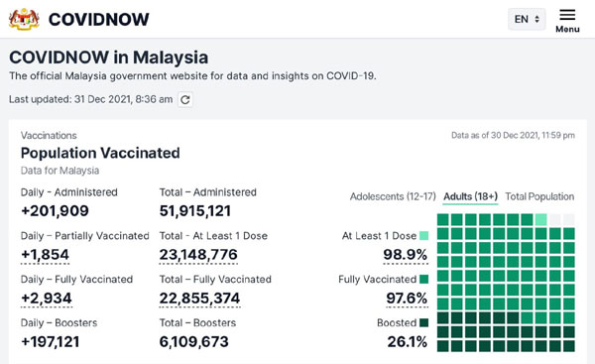
Task: Click the green Fully Vaccinated legend square
Action: 423,280
